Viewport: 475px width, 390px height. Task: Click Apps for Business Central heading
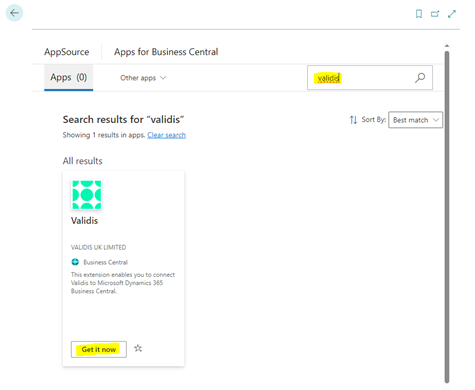[166, 52]
